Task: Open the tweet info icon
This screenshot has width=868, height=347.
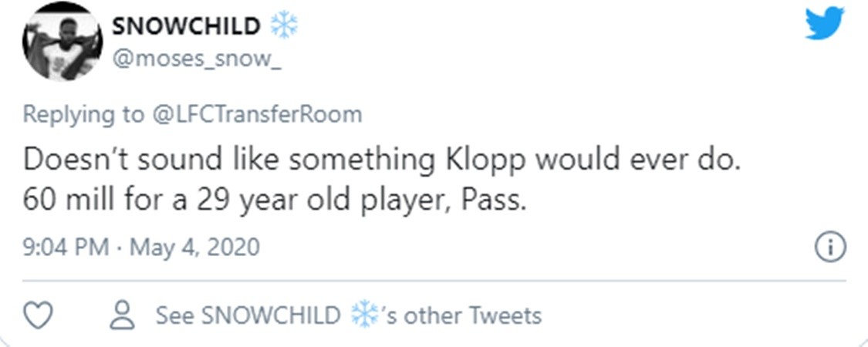Action: (830, 248)
